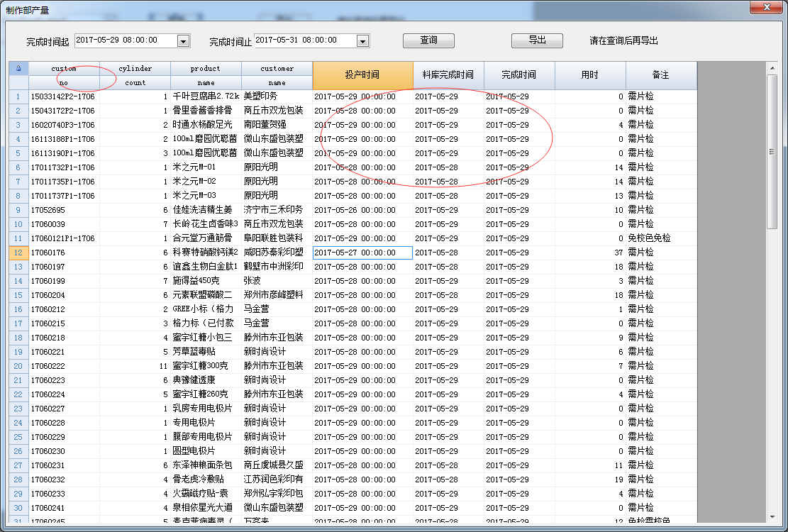Click the 导出 button to export results
Screen dimensions: 788x532
click(536, 40)
